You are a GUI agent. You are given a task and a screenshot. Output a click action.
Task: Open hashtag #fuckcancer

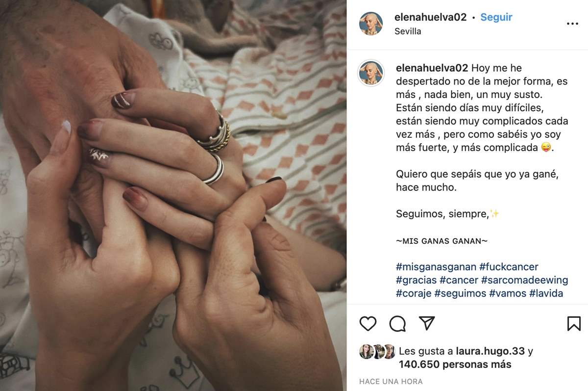point(509,267)
